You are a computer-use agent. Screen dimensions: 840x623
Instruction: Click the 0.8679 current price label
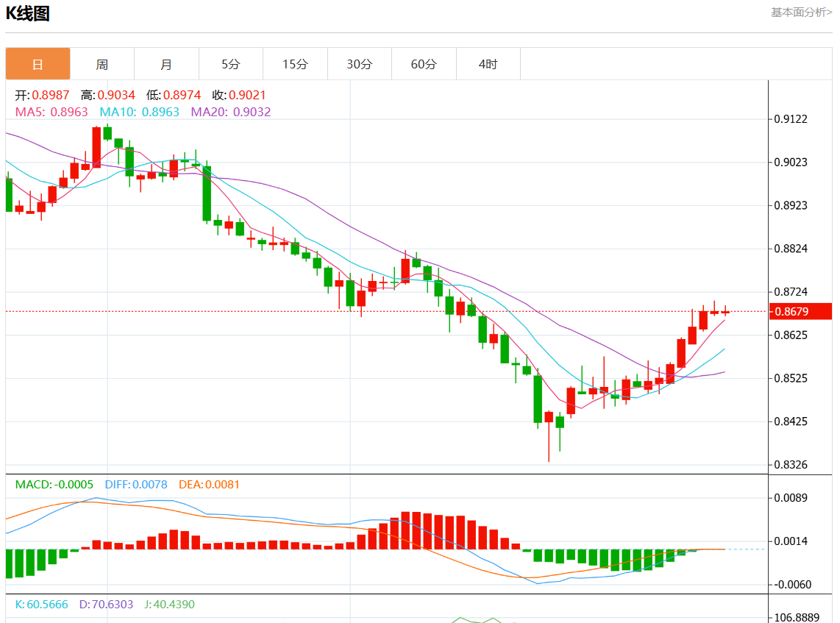pyautogui.click(x=800, y=311)
